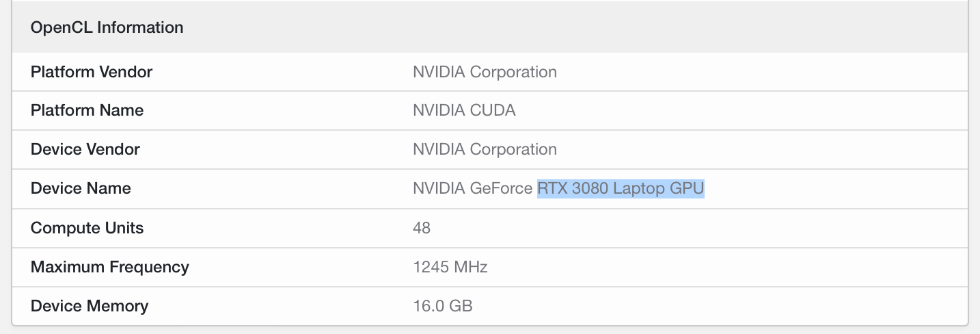
Task: Click empty area of Compute Units row
Action: (697, 228)
